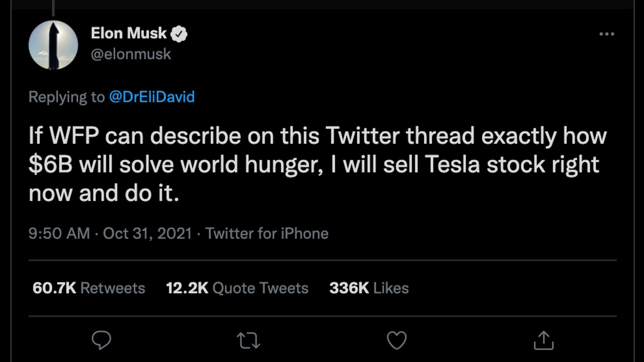This screenshot has width=644, height=362.
Task: Show the 12.2K Quote Tweets
Action: pyautogui.click(x=237, y=288)
